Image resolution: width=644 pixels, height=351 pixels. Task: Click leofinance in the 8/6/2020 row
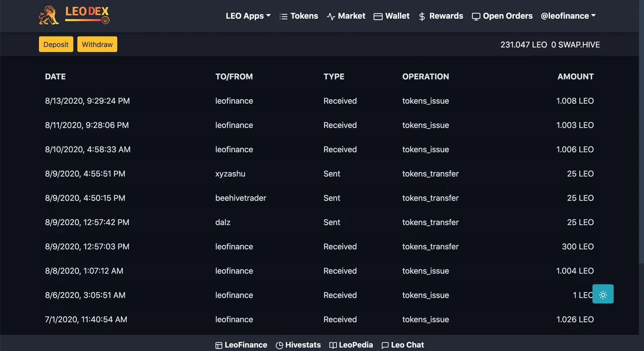(x=234, y=295)
